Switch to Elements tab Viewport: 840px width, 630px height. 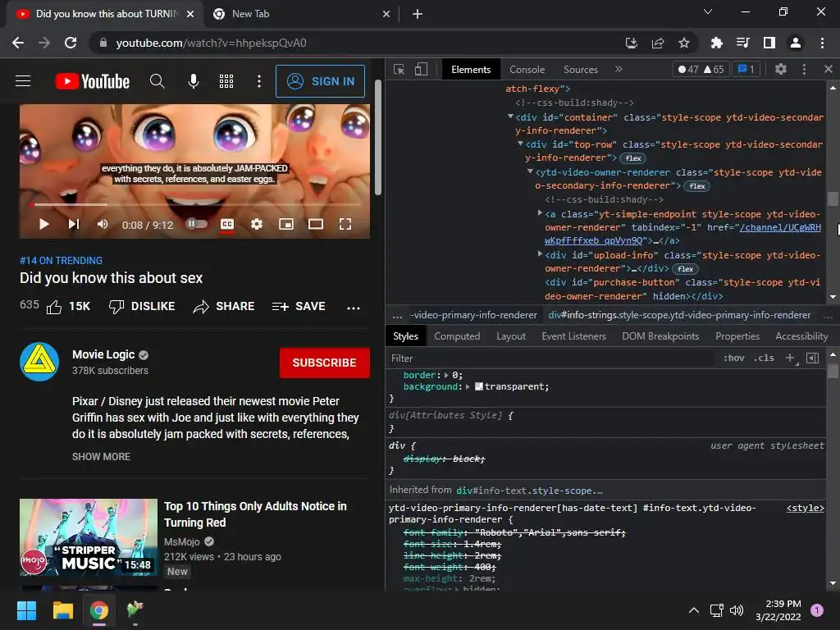(471, 70)
